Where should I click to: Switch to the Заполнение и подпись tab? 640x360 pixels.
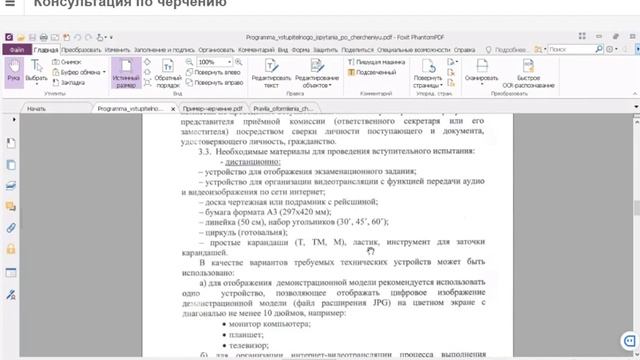coord(164,50)
